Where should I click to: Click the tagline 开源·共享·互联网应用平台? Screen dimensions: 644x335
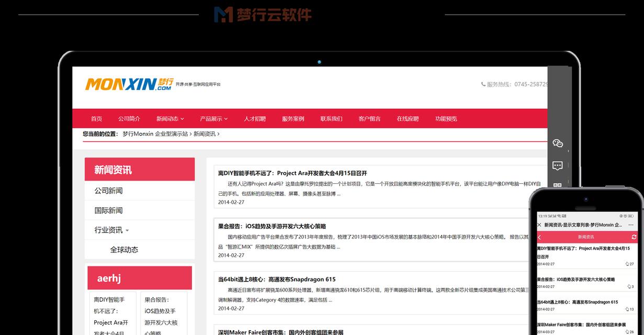tap(198, 84)
